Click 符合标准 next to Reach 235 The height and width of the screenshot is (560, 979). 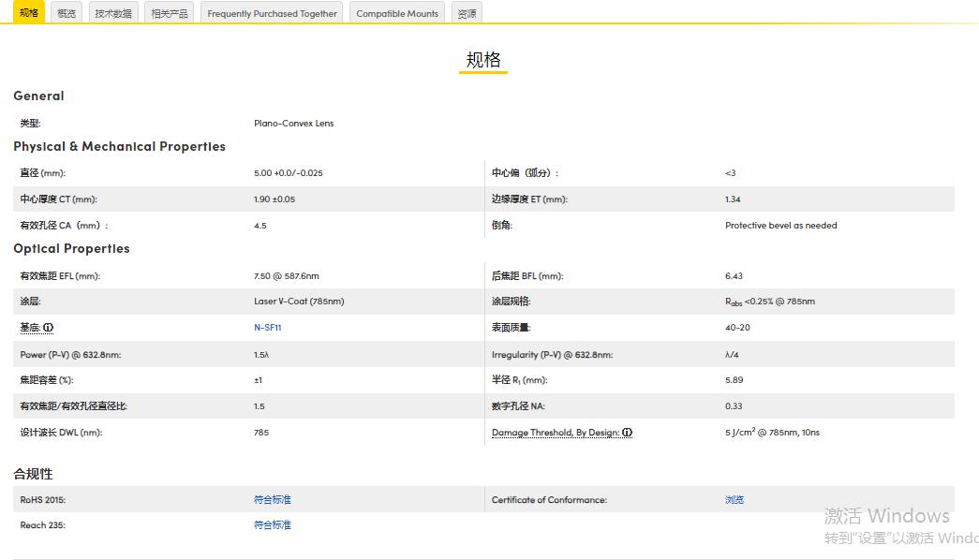click(x=272, y=524)
